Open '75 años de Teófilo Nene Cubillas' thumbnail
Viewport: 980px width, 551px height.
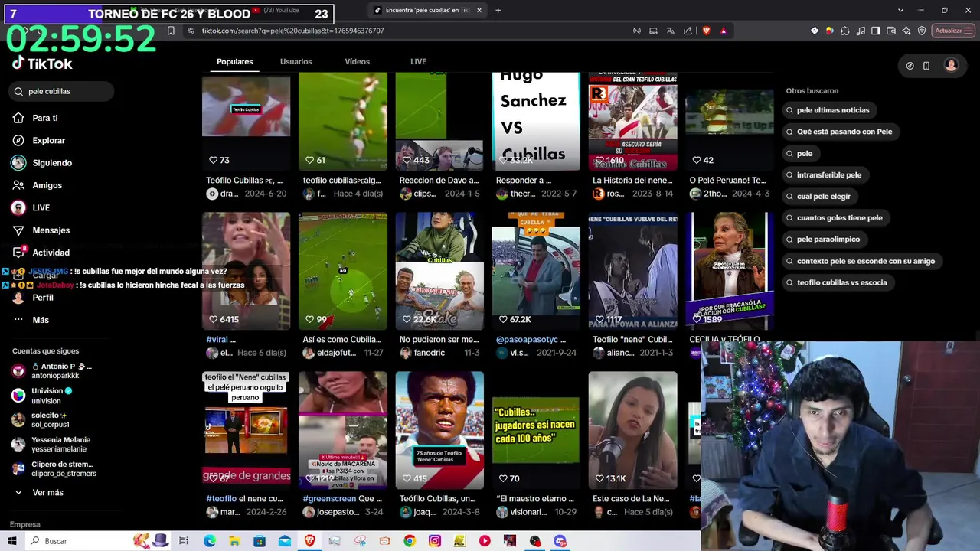coord(439,430)
